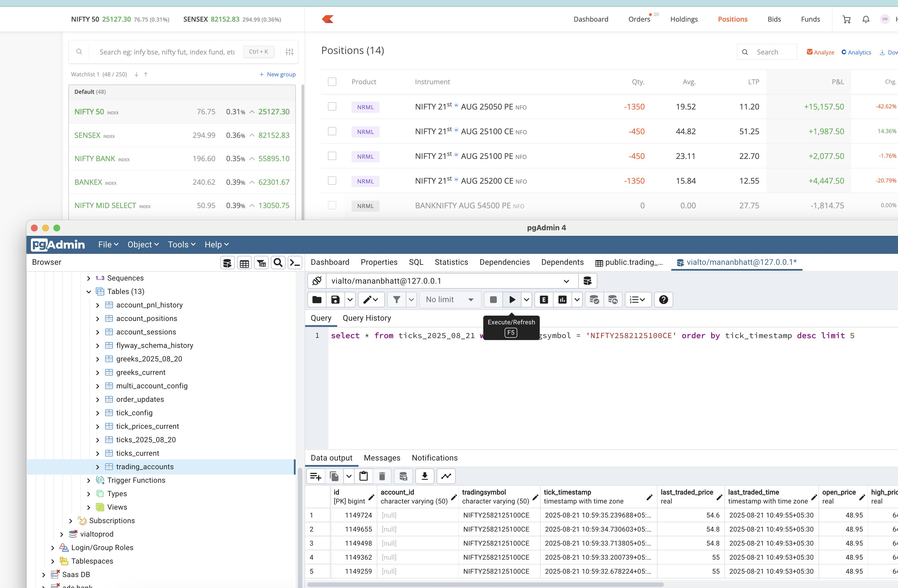Screen dimensions: 898x588
Task: Click the connection status icon
Action: pyautogui.click(x=317, y=281)
